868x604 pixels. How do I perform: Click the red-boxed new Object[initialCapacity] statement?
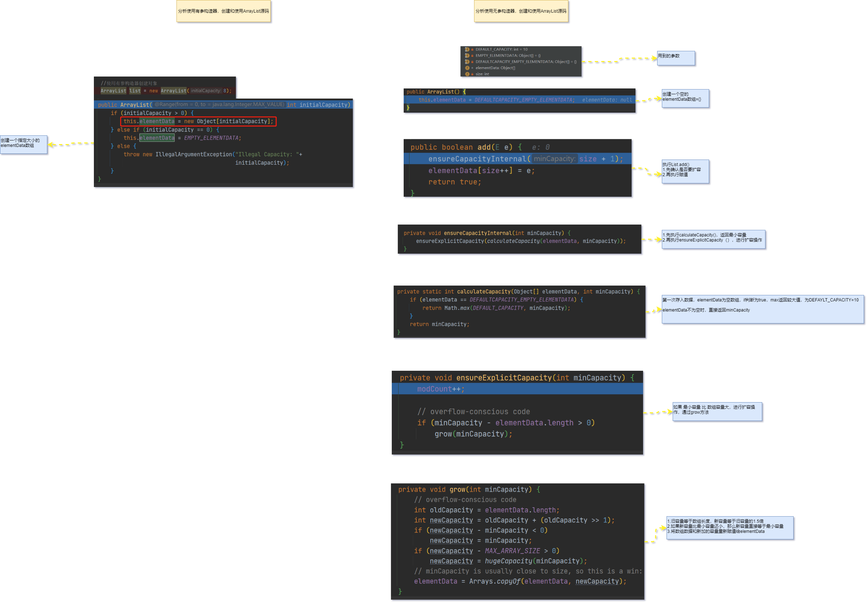198,121
